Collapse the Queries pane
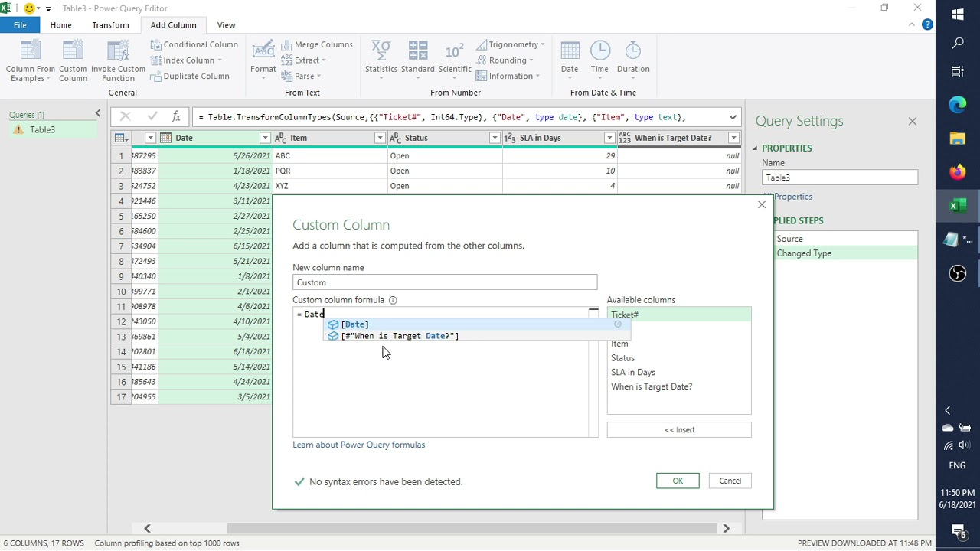Viewport: 980px width, 551px height. click(x=98, y=114)
